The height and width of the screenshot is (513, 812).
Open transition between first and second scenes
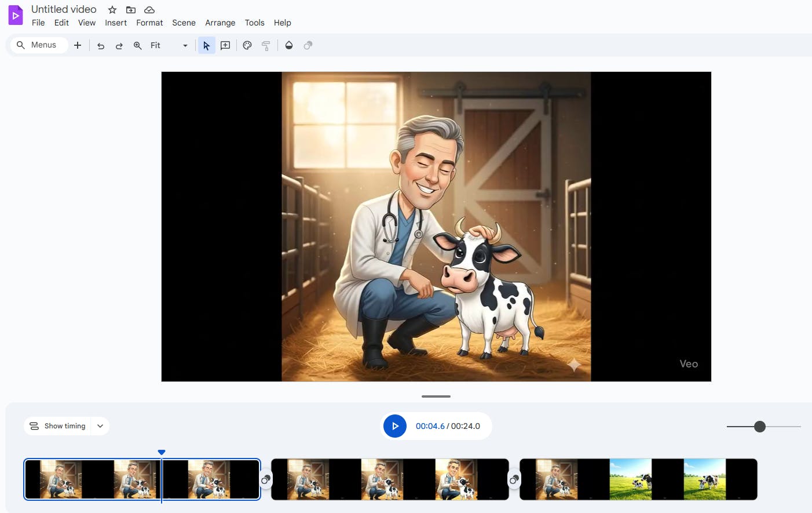(x=266, y=479)
